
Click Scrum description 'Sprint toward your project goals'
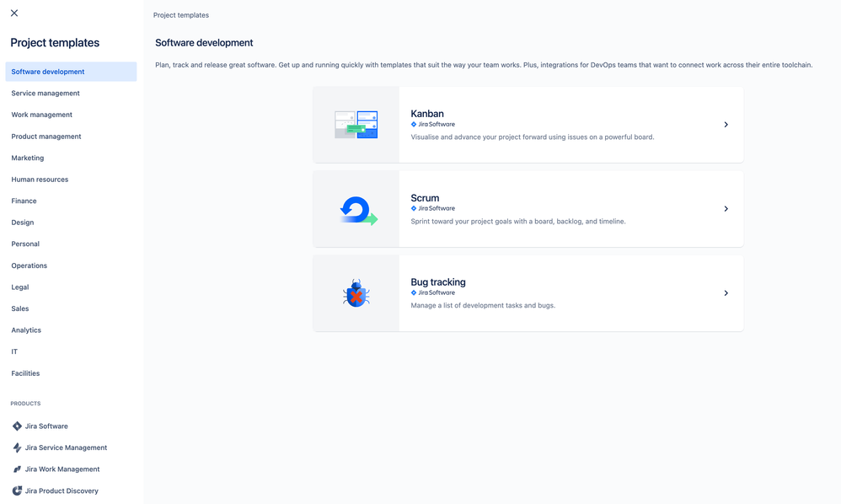(x=518, y=222)
